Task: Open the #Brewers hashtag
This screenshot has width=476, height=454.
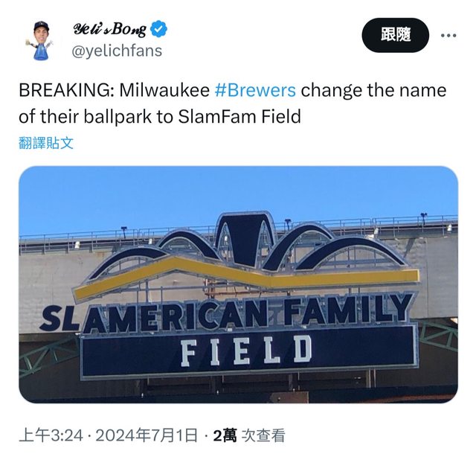Action: 255,90
